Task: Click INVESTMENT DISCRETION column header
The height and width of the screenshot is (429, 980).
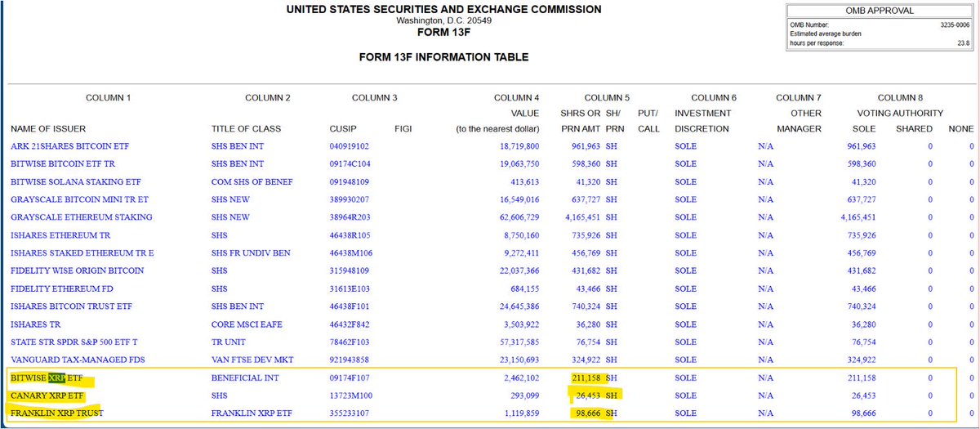Action: click(x=702, y=121)
